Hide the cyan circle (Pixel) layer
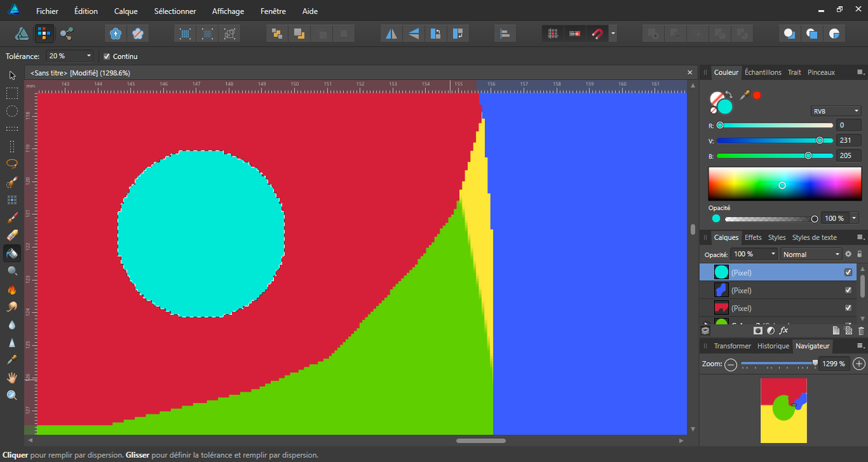The image size is (868, 462). [848, 272]
